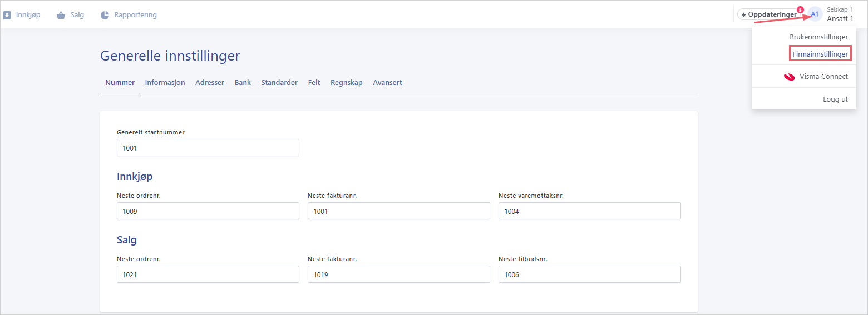
Task: Open the Regnskap tab
Action: 346,82
